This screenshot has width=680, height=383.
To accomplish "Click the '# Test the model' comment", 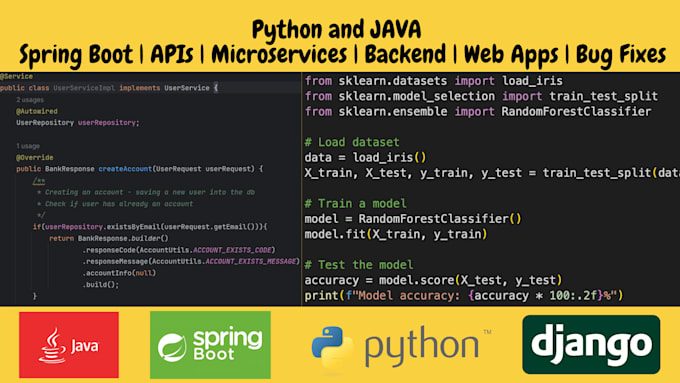I will click(359, 265).
